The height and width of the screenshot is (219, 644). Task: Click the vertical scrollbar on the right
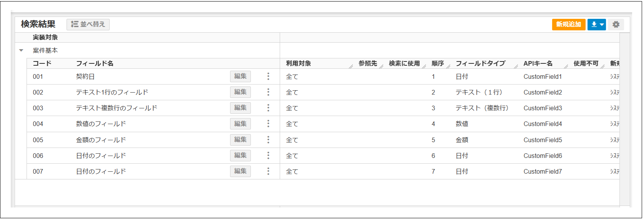(624, 115)
